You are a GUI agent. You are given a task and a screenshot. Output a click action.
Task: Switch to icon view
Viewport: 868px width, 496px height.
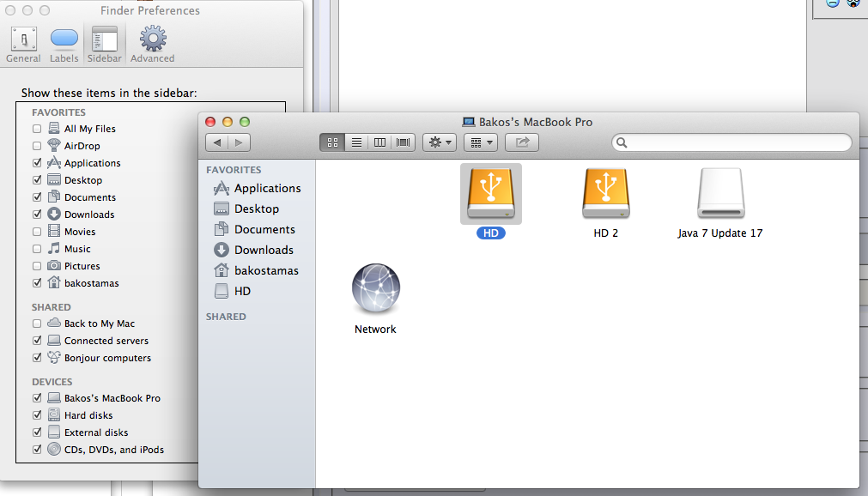332,142
